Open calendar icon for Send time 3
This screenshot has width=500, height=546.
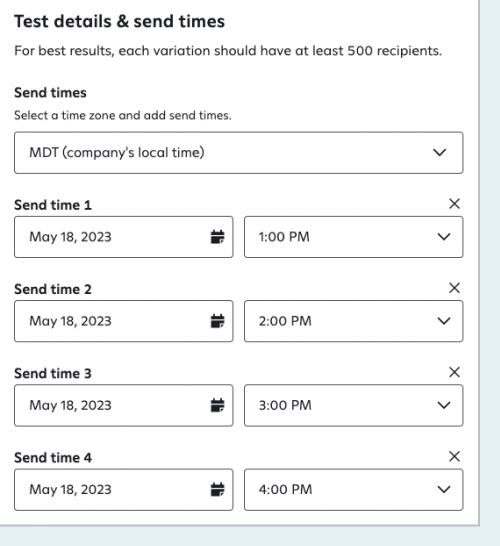[x=218, y=405]
